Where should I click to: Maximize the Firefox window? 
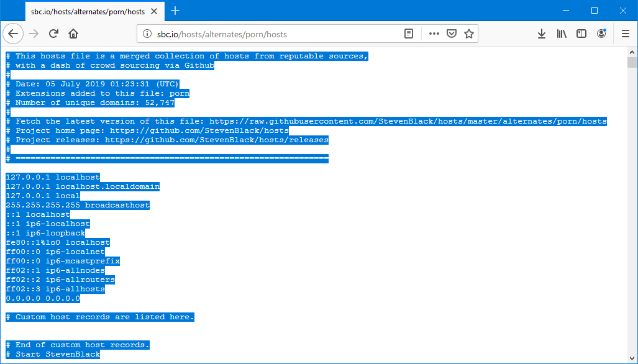pyautogui.click(x=595, y=11)
